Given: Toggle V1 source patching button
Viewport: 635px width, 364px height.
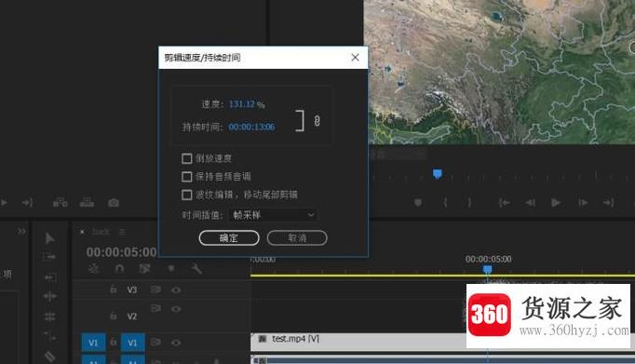Looking at the screenshot, I should (x=93, y=343).
